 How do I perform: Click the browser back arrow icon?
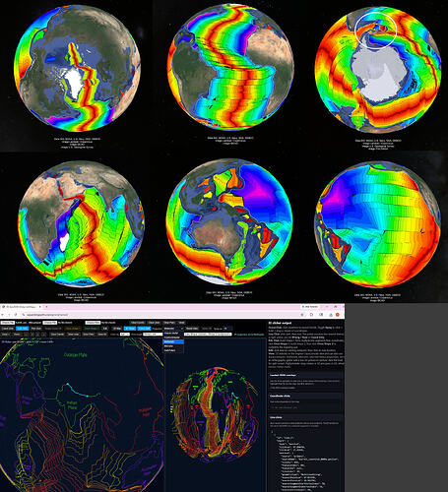[2, 315]
